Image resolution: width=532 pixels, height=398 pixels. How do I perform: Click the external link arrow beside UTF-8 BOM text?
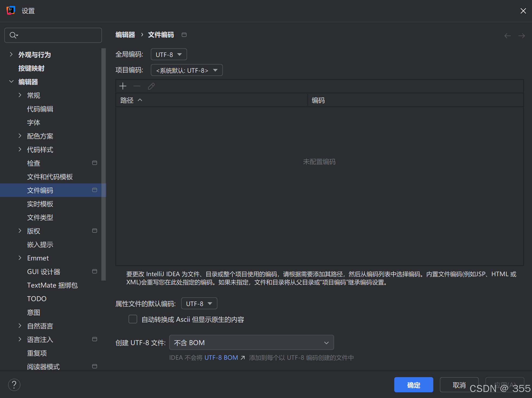coord(243,358)
